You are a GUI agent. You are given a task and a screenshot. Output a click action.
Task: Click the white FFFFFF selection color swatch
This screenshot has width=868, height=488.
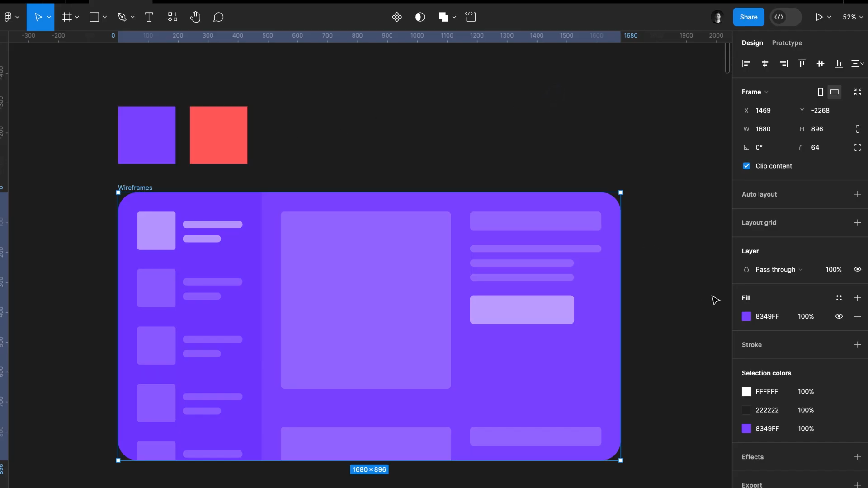[x=746, y=391]
